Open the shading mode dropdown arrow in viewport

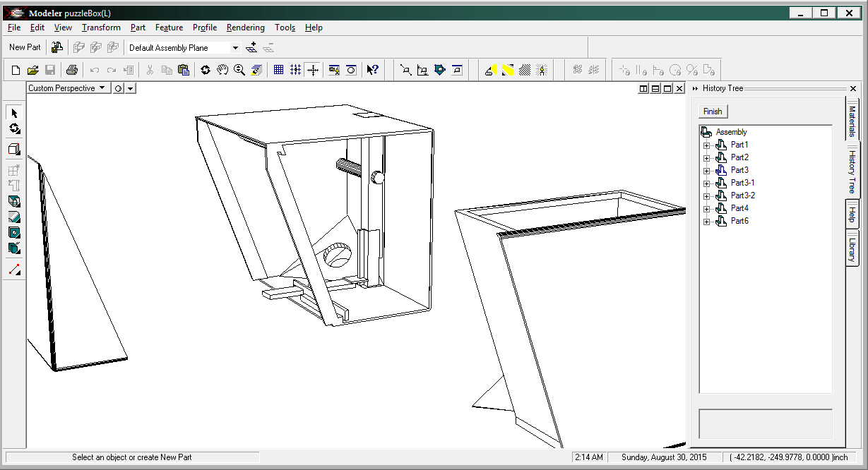coord(131,88)
